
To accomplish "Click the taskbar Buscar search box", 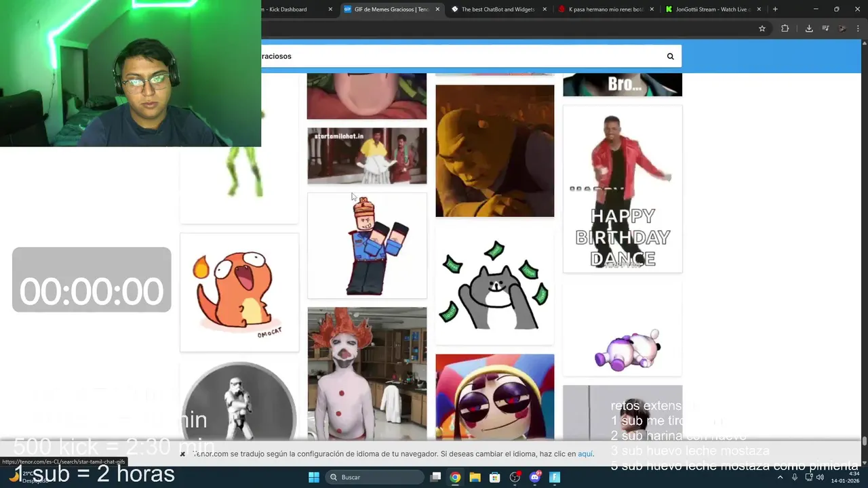I will 374,477.
